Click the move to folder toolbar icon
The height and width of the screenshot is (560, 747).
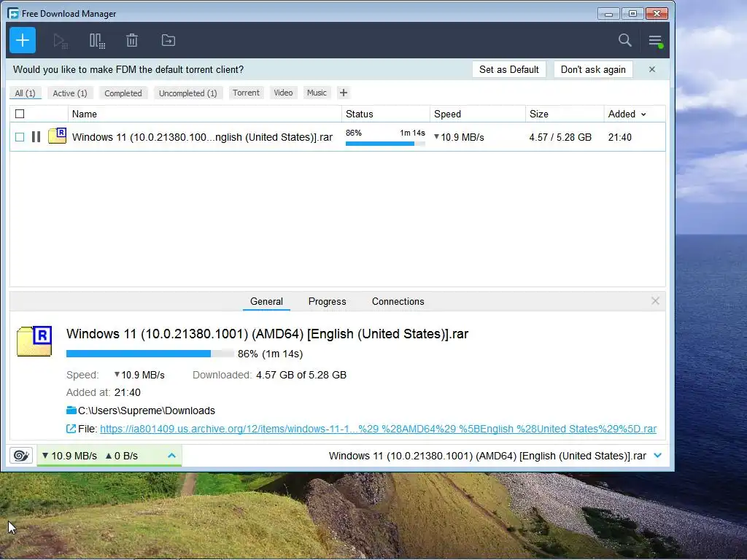click(169, 41)
